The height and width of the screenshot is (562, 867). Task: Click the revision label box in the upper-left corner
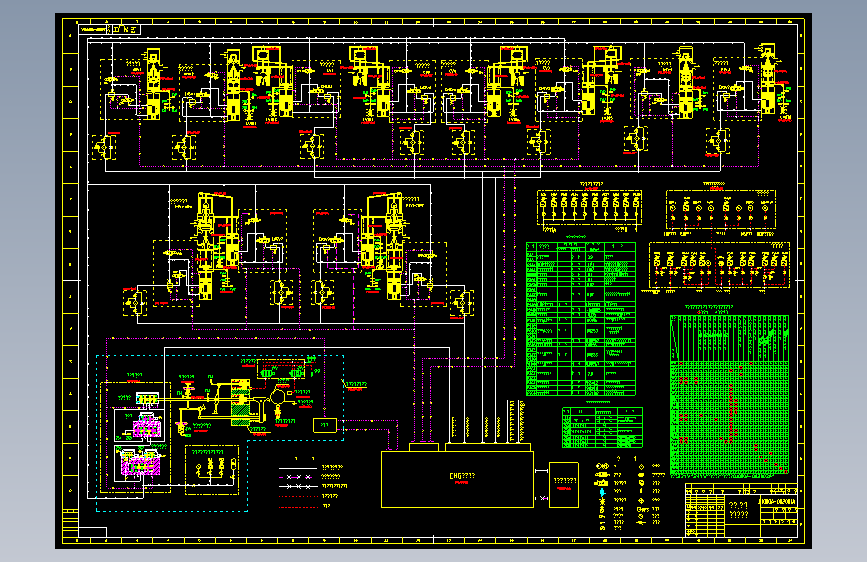coord(109,29)
